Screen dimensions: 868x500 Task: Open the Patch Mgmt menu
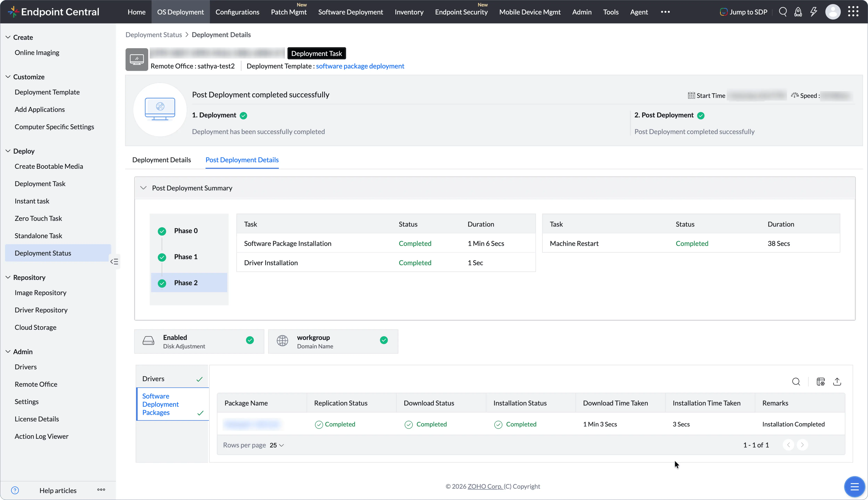click(x=289, y=12)
